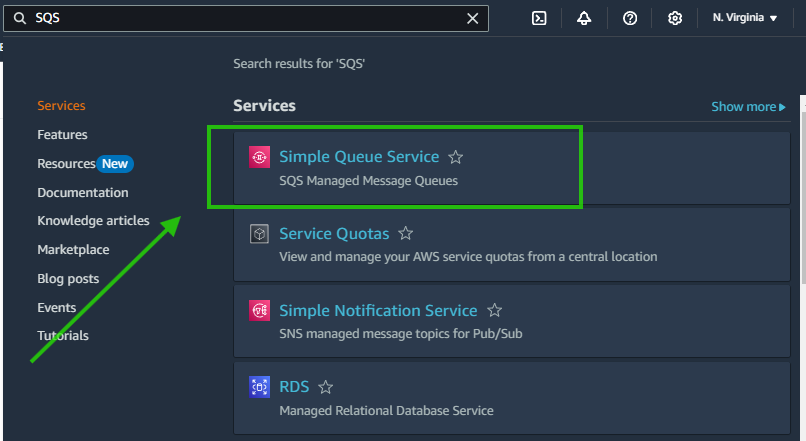Open the Simple Queue Service link
The image size is (806, 441).
pyautogui.click(x=359, y=157)
